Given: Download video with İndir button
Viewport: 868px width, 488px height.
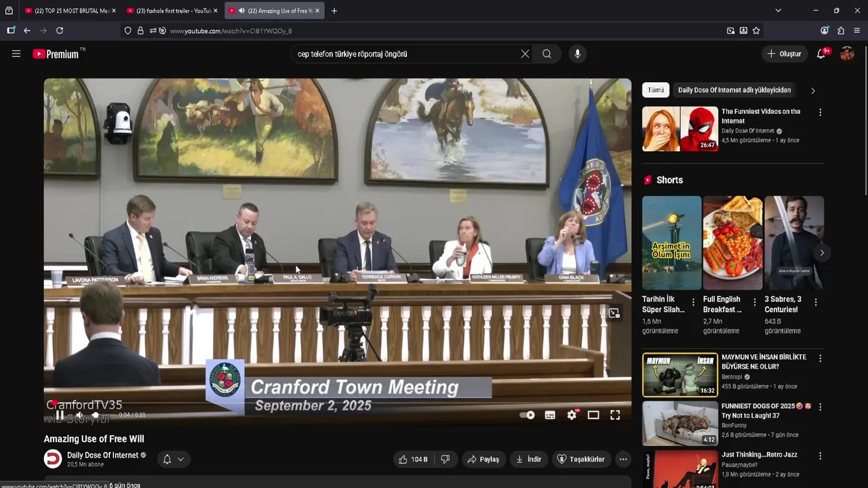Looking at the screenshot, I should click(x=529, y=459).
